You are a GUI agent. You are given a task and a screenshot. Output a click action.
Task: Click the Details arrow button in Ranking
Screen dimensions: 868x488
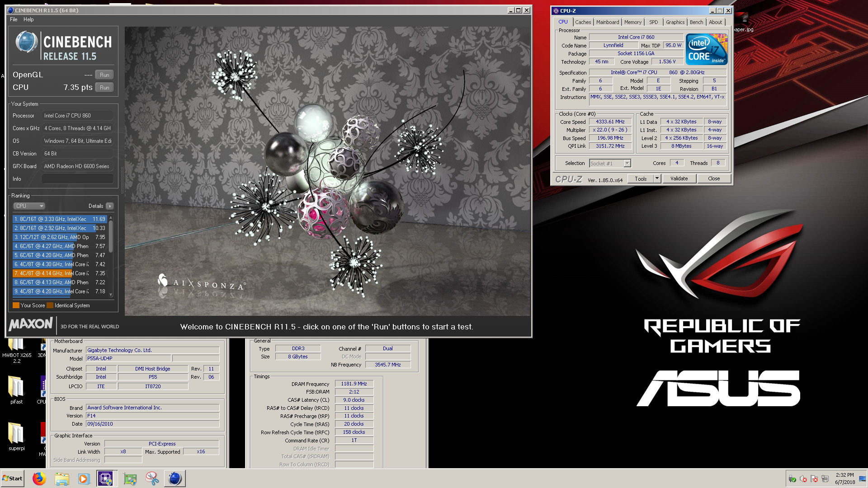point(110,206)
